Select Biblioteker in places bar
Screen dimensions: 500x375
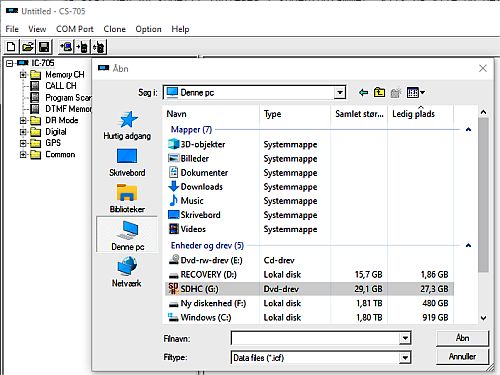click(x=127, y=199)
